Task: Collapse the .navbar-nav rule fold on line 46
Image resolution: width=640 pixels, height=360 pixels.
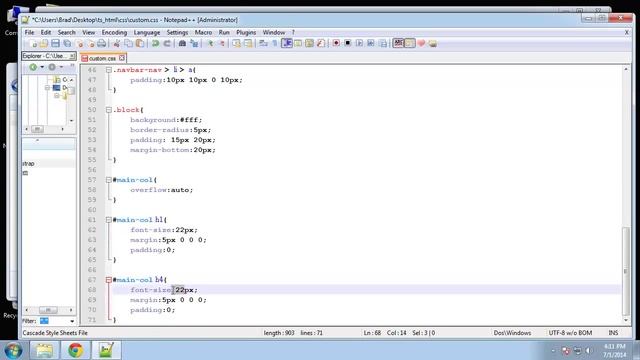Action: (x=109, y=70)
